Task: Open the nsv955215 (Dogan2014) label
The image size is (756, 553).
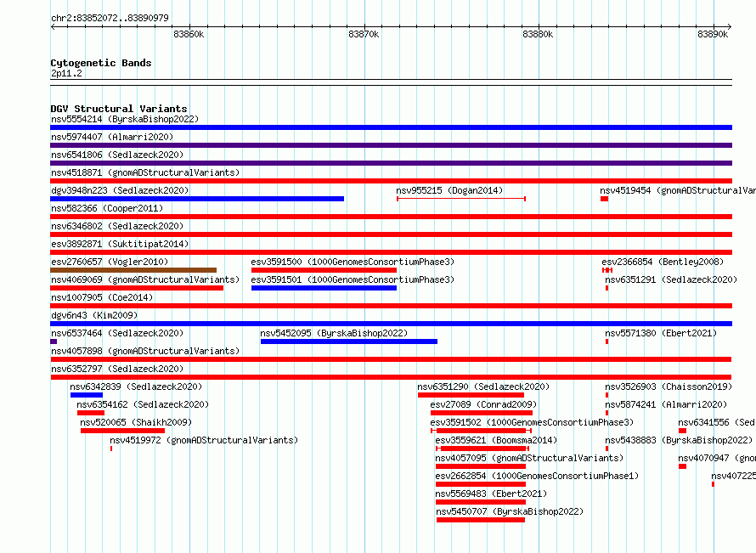Action: 449,190
